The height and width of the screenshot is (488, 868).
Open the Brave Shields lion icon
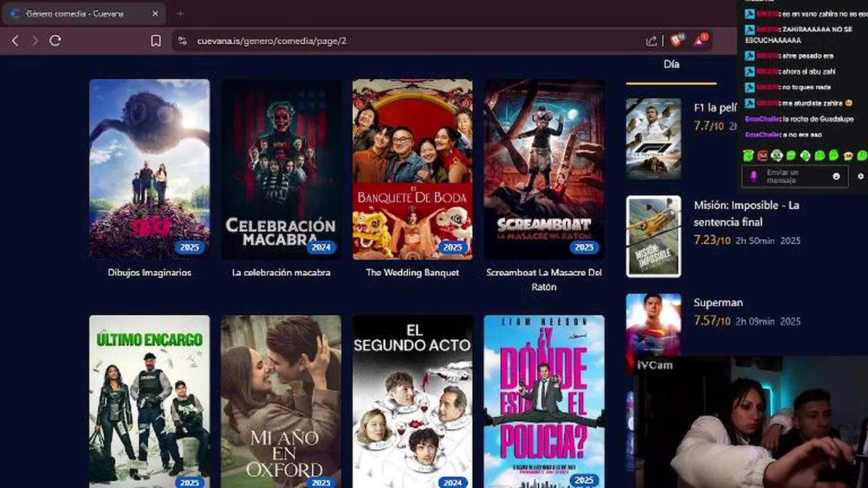pyautogui.click(x=677, y=40)
